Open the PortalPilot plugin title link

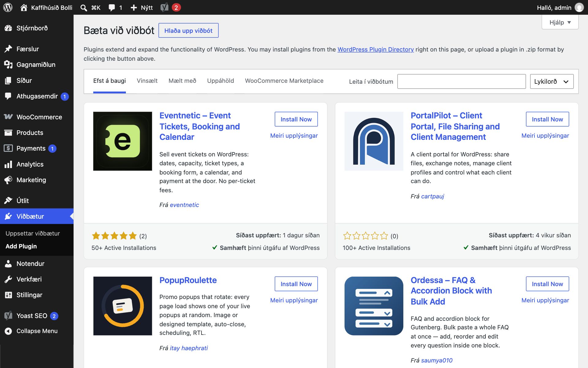click(455, 126)
